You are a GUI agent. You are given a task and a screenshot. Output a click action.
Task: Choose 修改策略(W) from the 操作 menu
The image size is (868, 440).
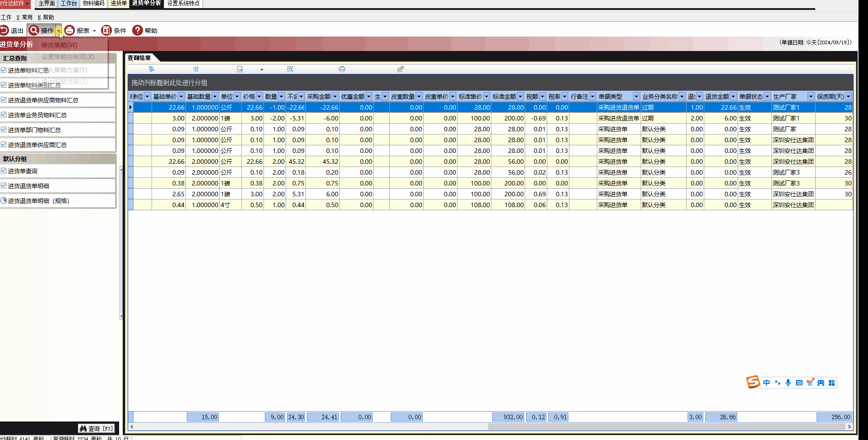(x=60, y=45)
